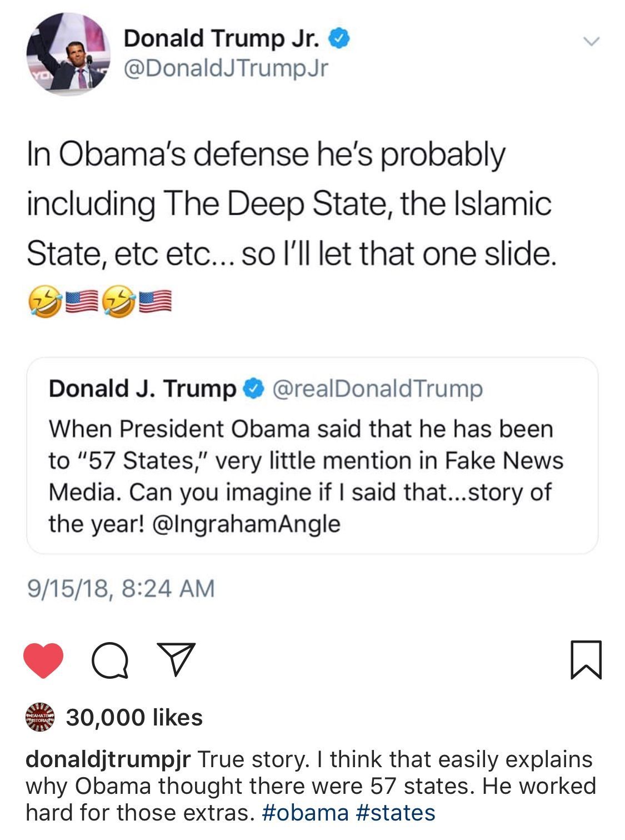Screen dimensions: 625x840
Task: Share post using paper plane icon
Action: tap(176, 660)
